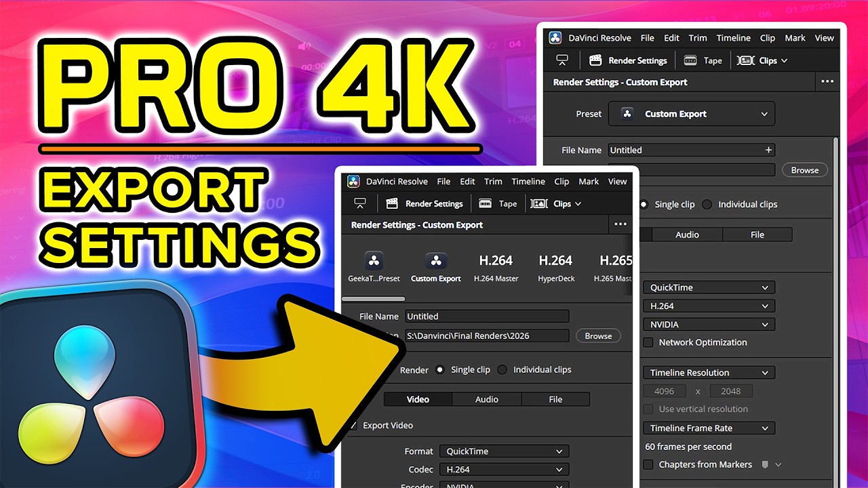The image size is (868, 488).
Task: Select Tape panel icon in back window
Action: pyautogui.click(x=690, y=60)
